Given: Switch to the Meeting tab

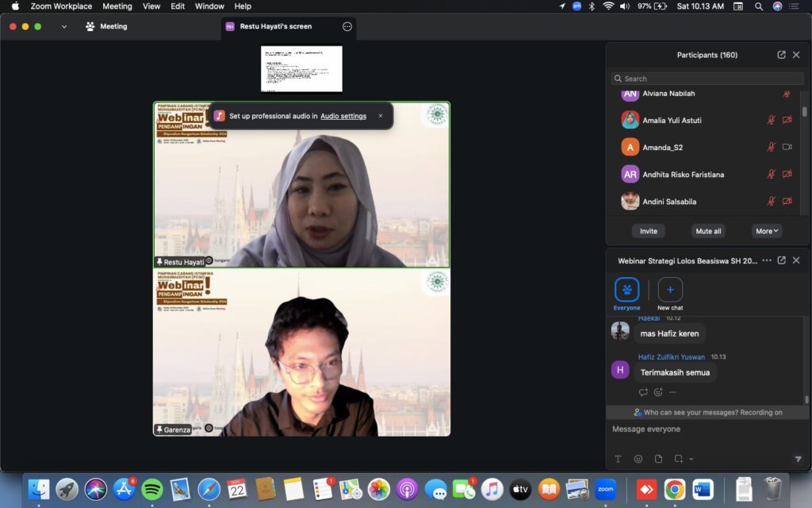Looking at the screenshot, I should pyautogui.click(x=106, y=26).
